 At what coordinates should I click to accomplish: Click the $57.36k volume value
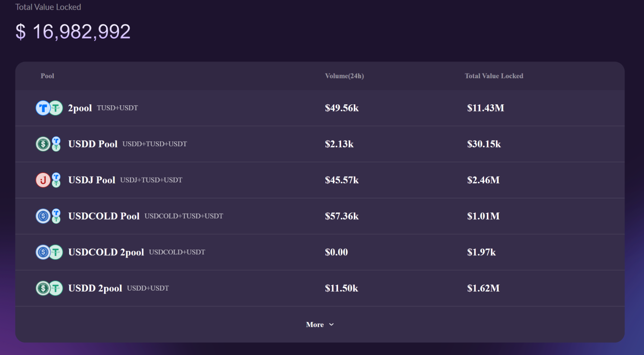tap(341, 216)
